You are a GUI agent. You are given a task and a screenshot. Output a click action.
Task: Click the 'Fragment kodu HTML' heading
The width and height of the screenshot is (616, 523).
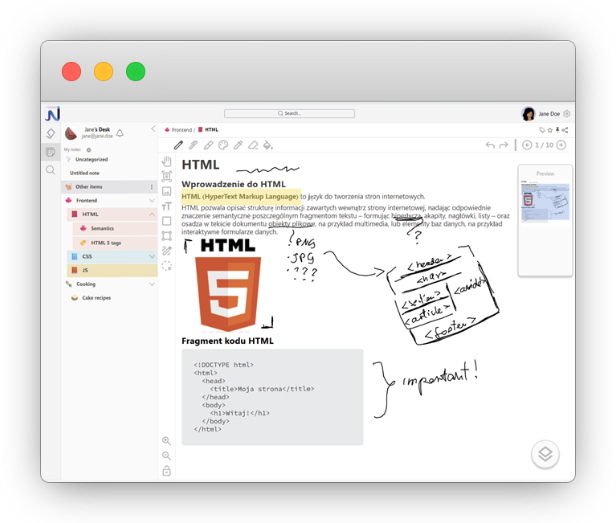(227, 341)
